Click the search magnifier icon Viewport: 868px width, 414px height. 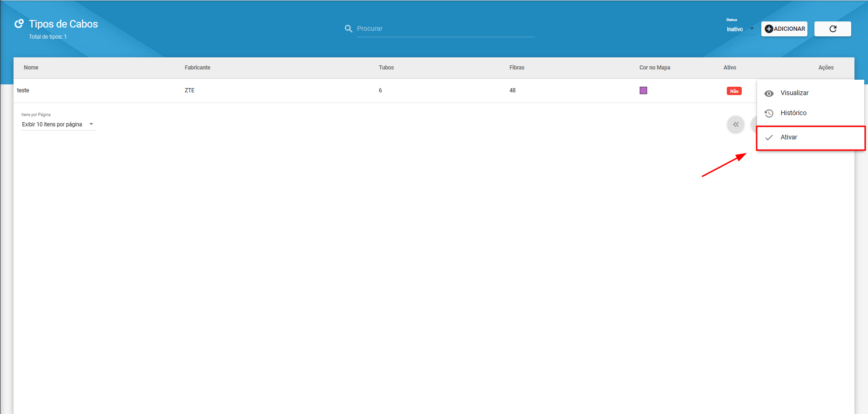pos(349,29)
